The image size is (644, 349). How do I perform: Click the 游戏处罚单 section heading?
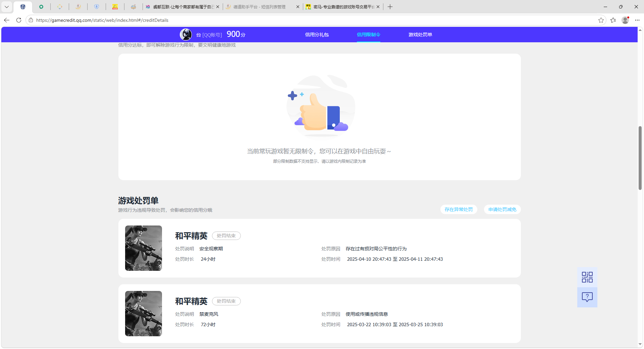[x=138, y=201]
